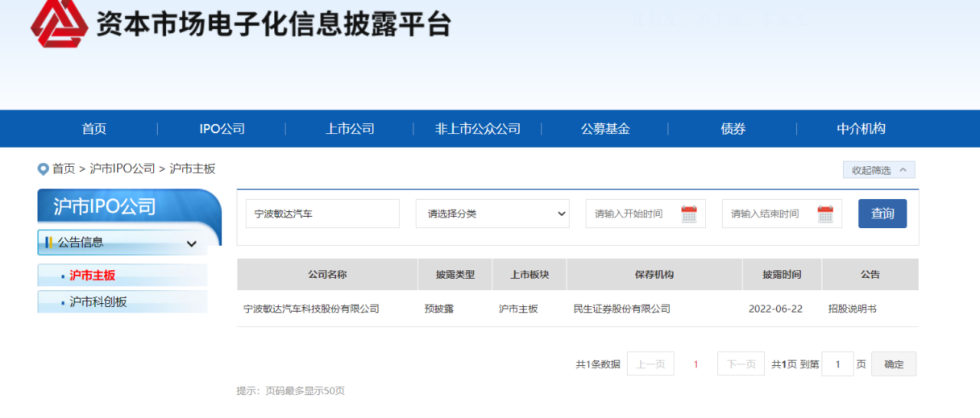Image resolution: width=980 pixels, height=418 pixels.
Task: Open the 请选择分类 category dropdown
Action: (492, 214)
